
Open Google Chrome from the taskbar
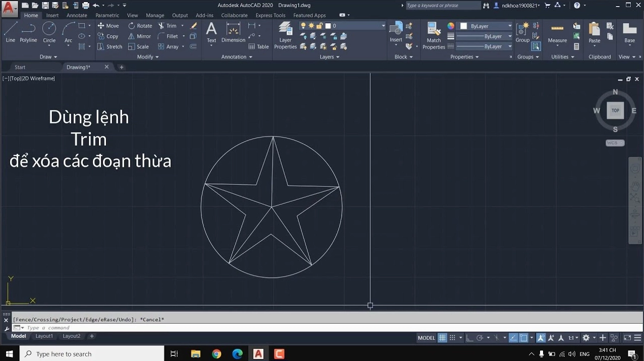217,354
